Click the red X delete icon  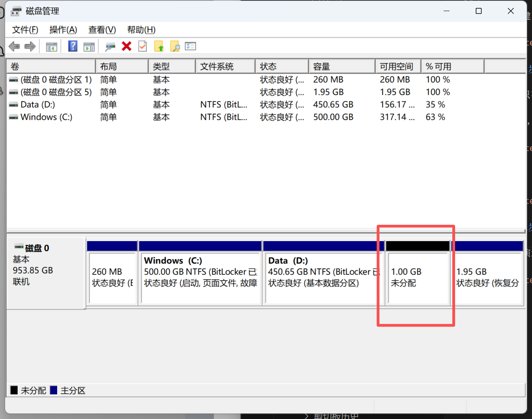pos(126,46)
